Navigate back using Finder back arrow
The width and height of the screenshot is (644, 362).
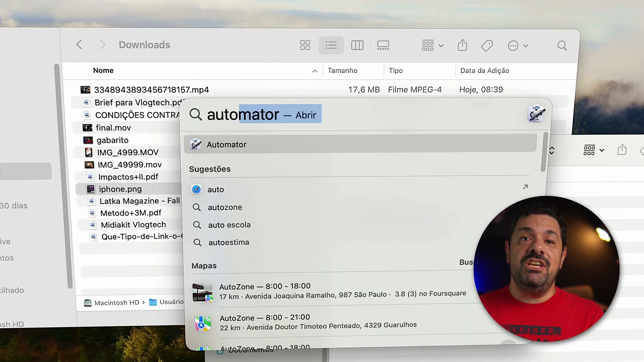pyautogui.click(x=79, y=45)
